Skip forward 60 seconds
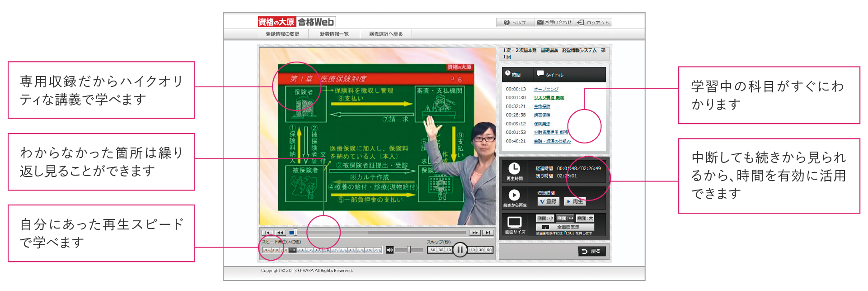Image resolution: width=868 pixels, height=291 pixels. tap(488, 250)
